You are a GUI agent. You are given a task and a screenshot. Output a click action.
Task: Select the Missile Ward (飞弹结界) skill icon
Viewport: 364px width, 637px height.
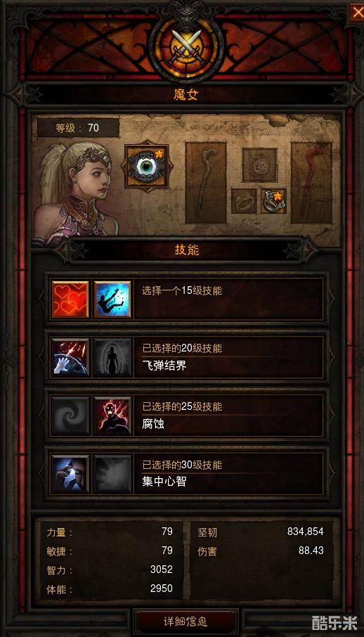tap(70, 357)
